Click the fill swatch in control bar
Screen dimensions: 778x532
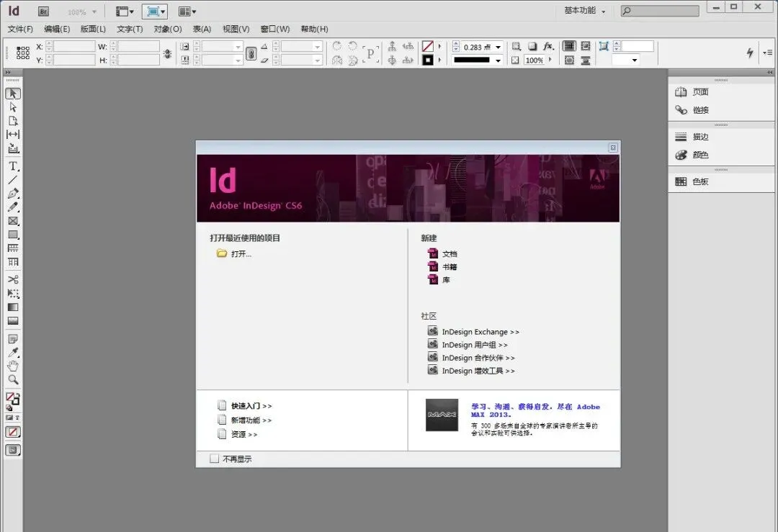tap(428, 47)
